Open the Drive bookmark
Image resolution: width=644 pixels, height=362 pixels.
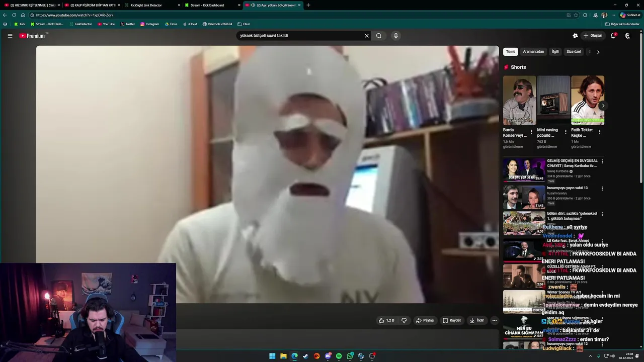tap(171, 24)
